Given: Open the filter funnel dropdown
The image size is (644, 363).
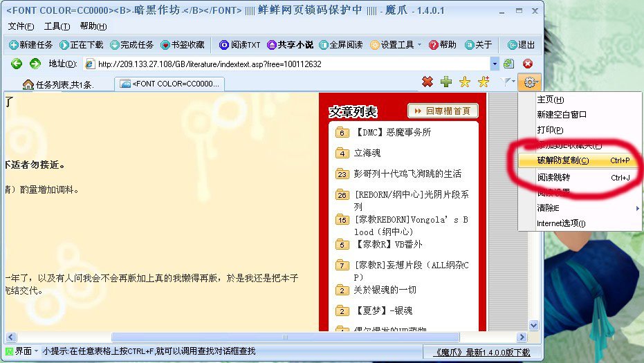Looking at the screenshot, I should click(508, 82).
